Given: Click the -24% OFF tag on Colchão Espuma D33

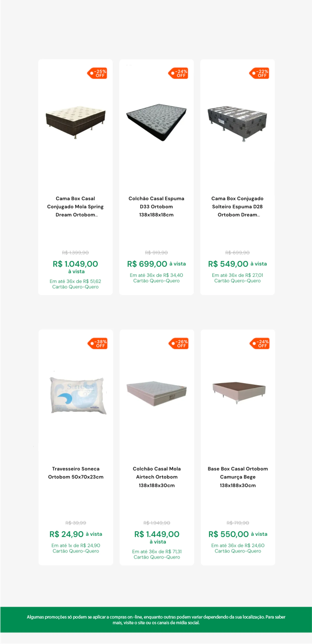Looking at the screenshot, I should 178,73.
